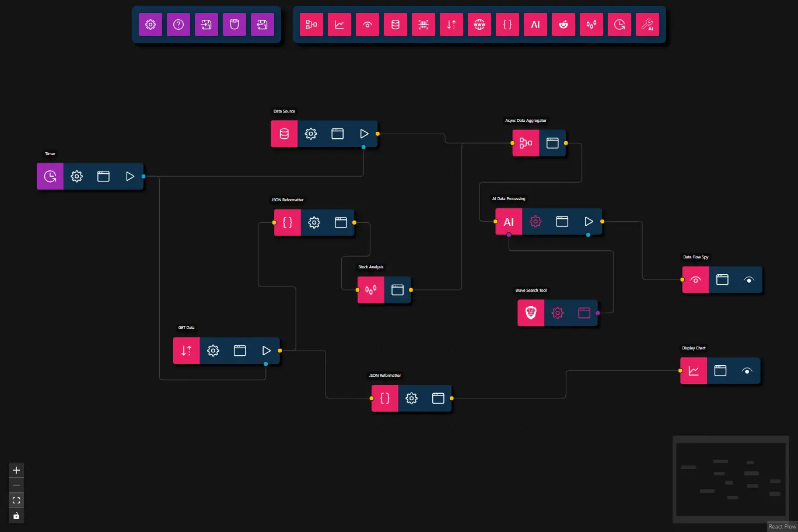Open the help icon in the purple toolbar
798x532 pixels.
tap(178, 24)
